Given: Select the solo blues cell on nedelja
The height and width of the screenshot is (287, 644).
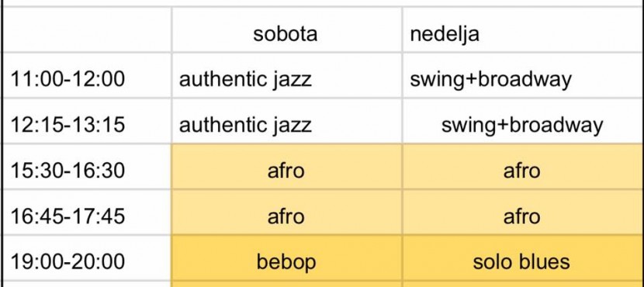Looking at the screenshot, I should (523, 258).
